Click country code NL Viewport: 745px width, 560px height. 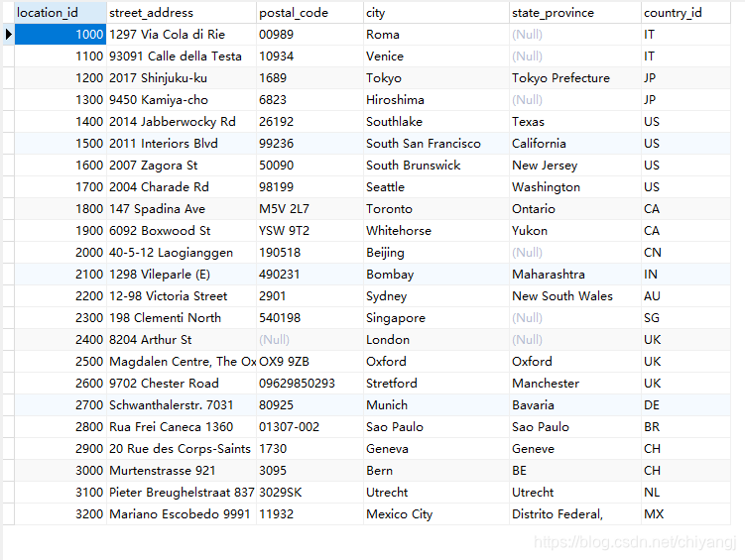pos(685,493)
